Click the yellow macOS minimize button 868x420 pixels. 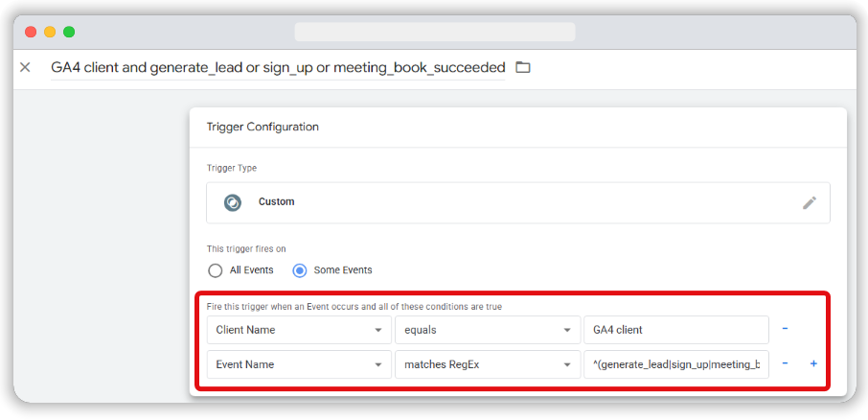50,32
